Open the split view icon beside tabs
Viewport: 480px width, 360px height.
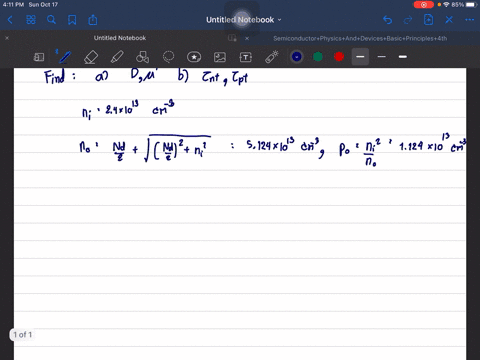tap(232, 38)
